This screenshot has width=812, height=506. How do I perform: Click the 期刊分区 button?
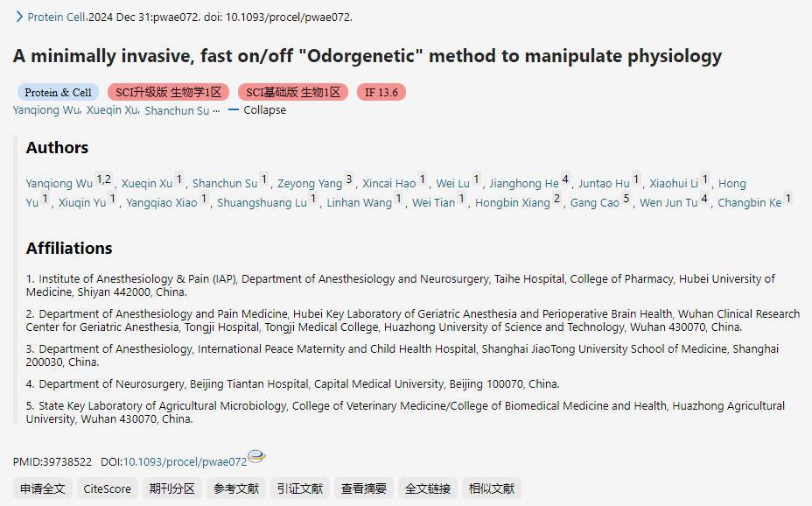[171, 488]
